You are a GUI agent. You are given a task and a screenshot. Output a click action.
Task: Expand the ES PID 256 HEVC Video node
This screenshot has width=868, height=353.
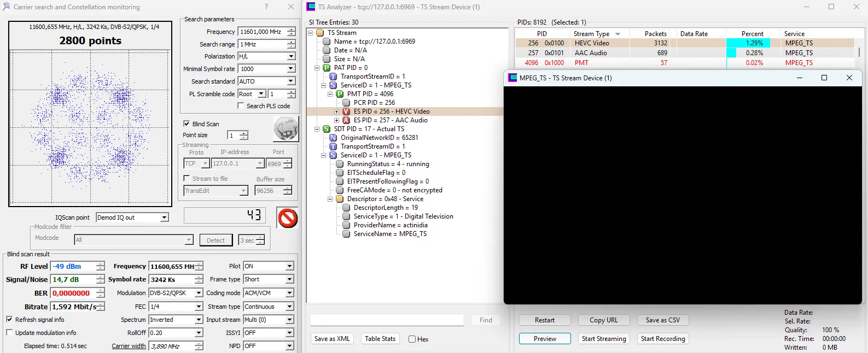(337, 111)
